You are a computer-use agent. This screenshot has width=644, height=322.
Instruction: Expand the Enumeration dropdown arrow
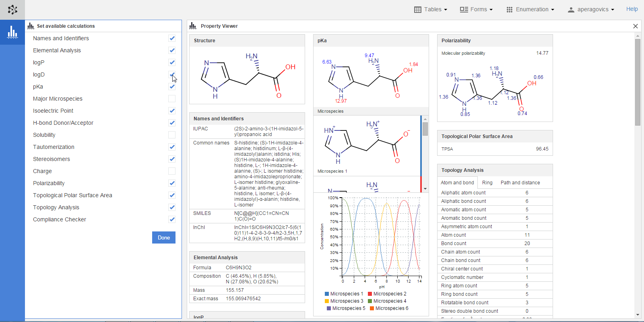553,10
